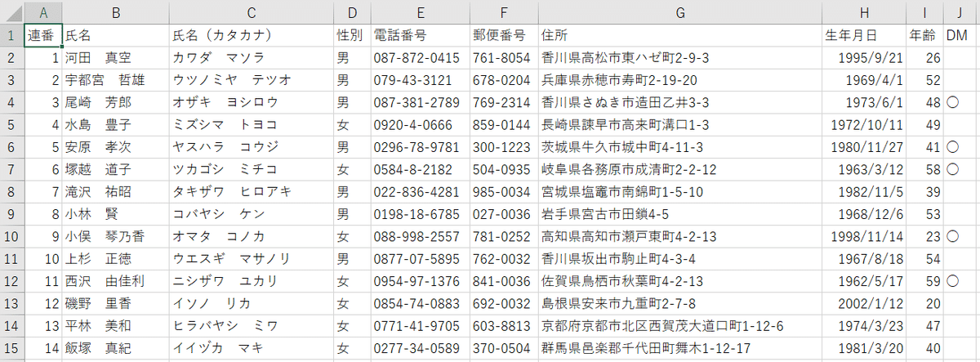
Task: Select column C header
Action: 252,12
